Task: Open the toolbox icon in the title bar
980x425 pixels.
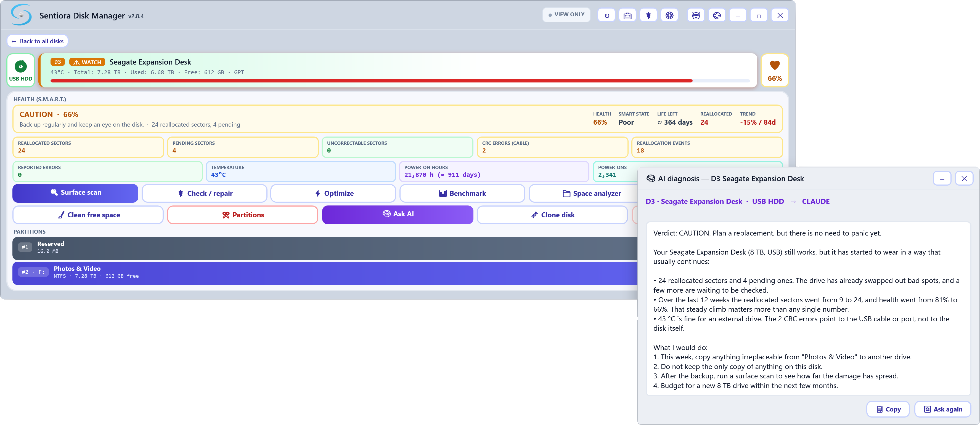Action: tap(627, 16)
